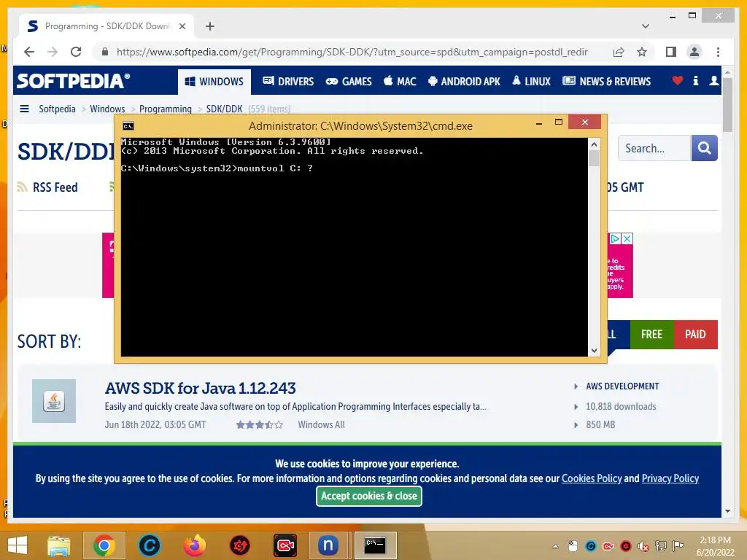Open the blue 'n' app in taskbar
The image size is (747, 560).
tap(328, 545)
